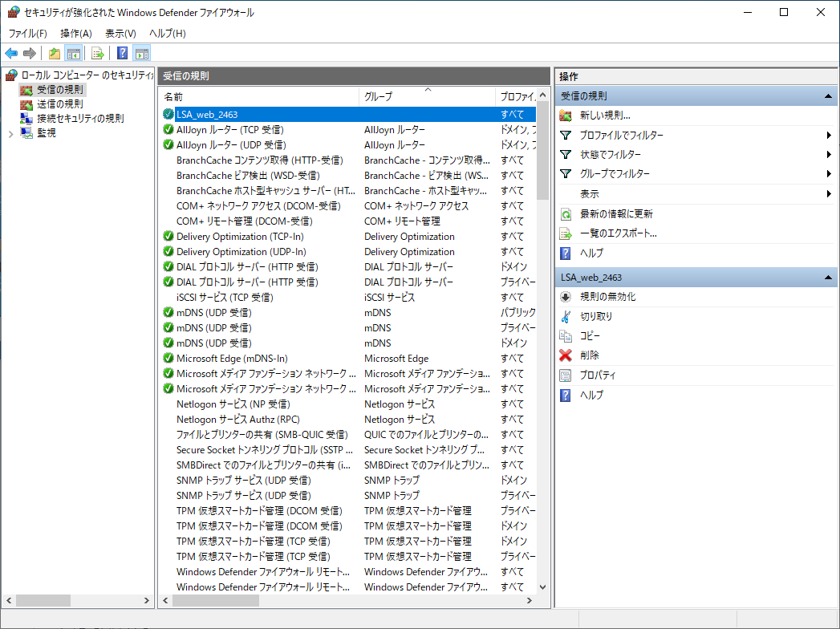The width and height of the screenshot is (840, 629).
Task: Toggle the console tree pane toolbar icon
Action: click(73, 53)
